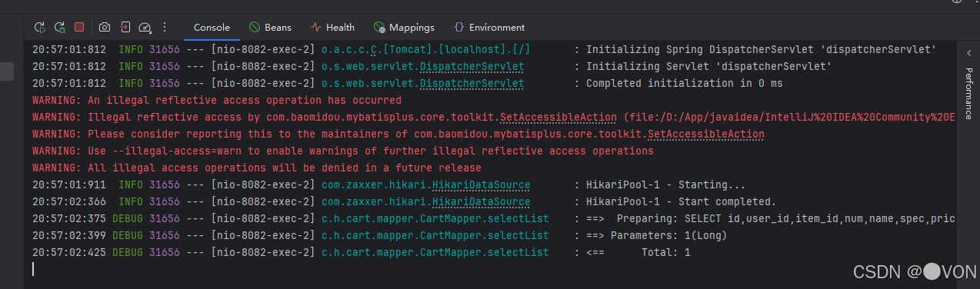Click the camera thread dump icon
The height and width of the screenshot is (289, 980).
[105, 27]
